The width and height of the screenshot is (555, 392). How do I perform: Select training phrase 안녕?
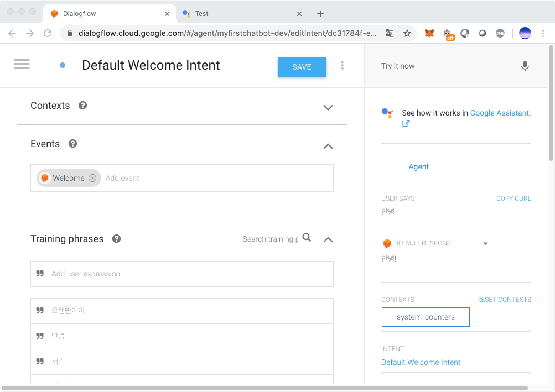point(182,337)
